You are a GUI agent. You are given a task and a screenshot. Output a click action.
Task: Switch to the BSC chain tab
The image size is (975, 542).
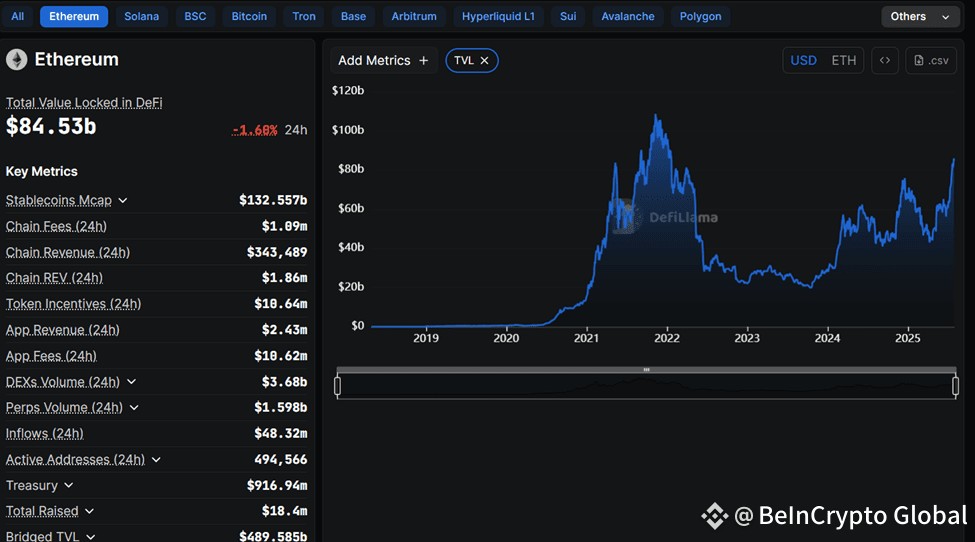click(195, 17)
